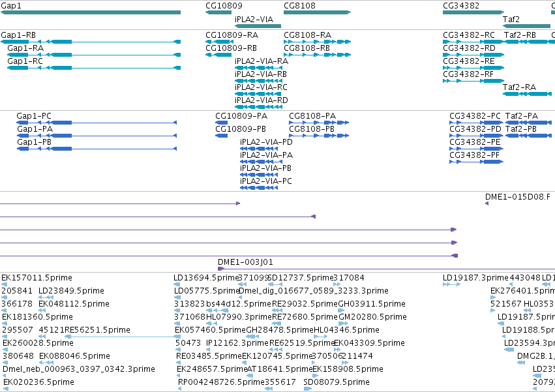Click transcript Taf2-RB
555x392 pixels.
coord(527,42)
